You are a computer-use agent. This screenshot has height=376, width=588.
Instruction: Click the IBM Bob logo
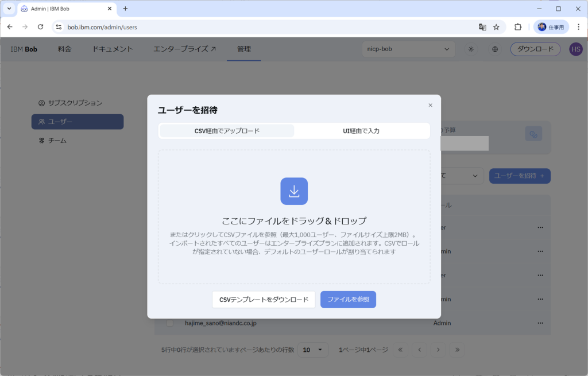24,49
